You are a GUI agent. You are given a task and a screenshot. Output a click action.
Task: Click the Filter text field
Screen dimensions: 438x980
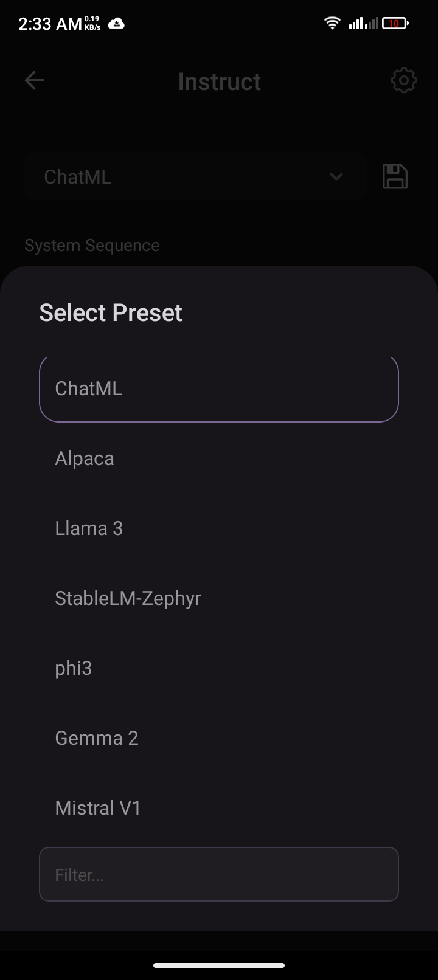coord(218,874)
